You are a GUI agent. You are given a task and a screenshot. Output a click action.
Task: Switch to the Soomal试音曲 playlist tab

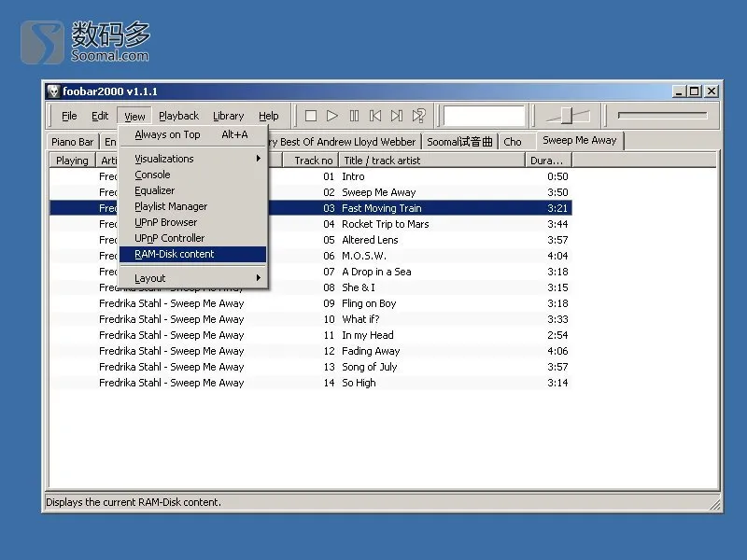(459, 142)
